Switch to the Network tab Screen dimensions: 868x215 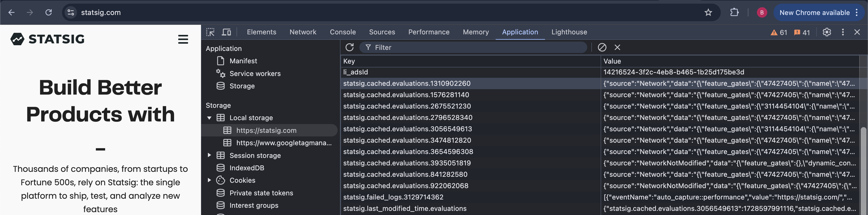pos(303,32)
